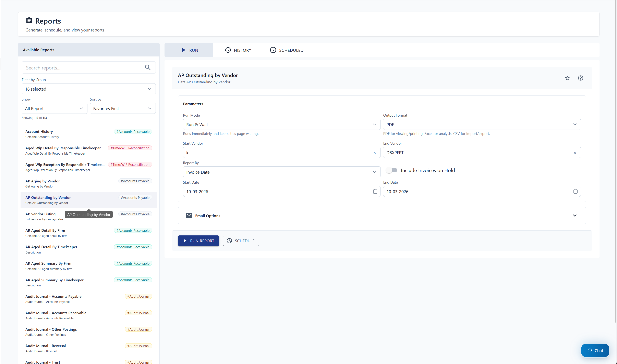Enable Include Invoices on Hold
Image resolution: width=617 pixels, height=364 pixels.
click(x=391, y=170)
